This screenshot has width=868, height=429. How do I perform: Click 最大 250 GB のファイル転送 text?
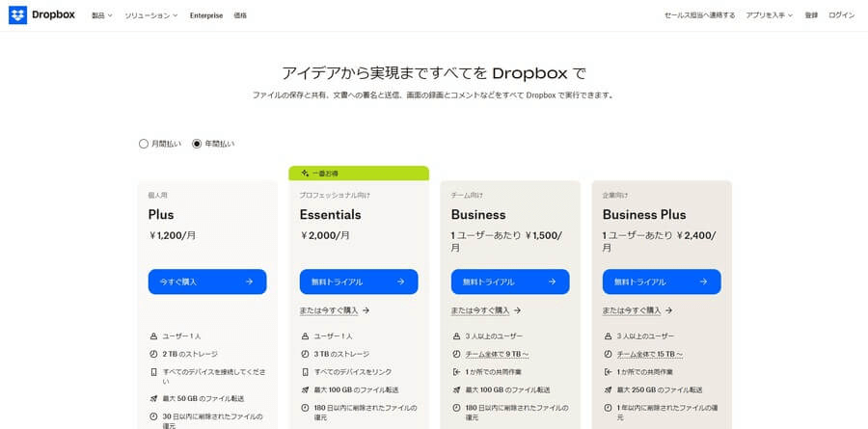(660, 389)
